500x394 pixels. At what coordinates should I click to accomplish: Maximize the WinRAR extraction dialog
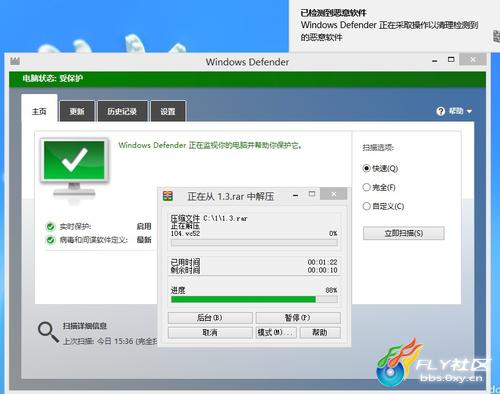[312, 194]
